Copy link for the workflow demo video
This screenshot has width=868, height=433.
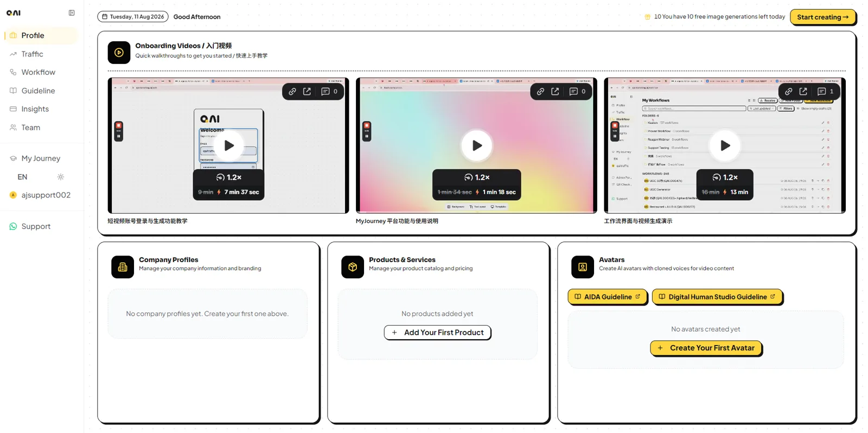[x=789, y=92]
